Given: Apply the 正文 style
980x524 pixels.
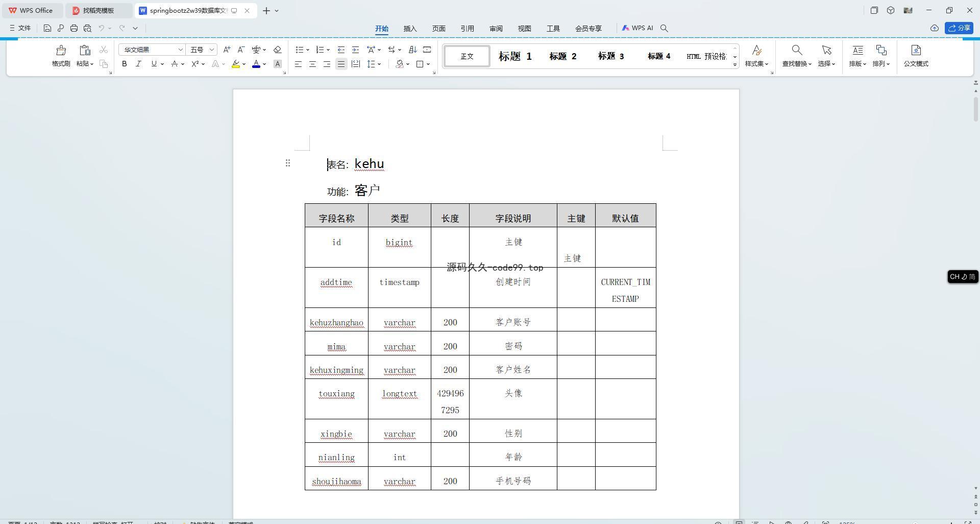Looking at the screenshot, I should [467, 56].
